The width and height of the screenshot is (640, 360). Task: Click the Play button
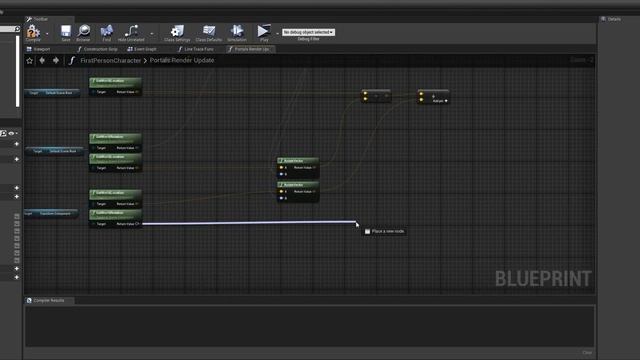[264, 33]
